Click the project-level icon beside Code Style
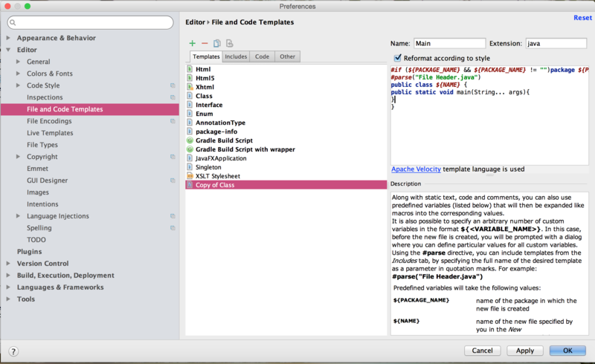 tap(173, 85)
